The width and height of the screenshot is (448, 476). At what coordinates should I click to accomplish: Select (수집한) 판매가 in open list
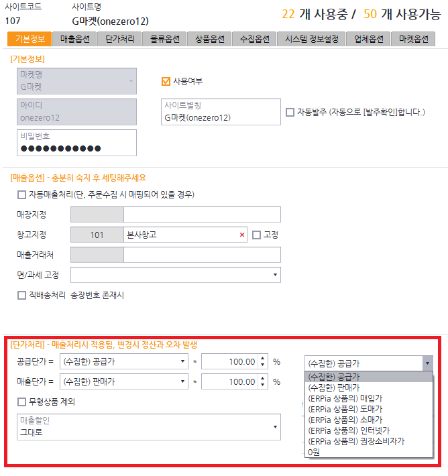pyautogui.click(x=333, y=388)
